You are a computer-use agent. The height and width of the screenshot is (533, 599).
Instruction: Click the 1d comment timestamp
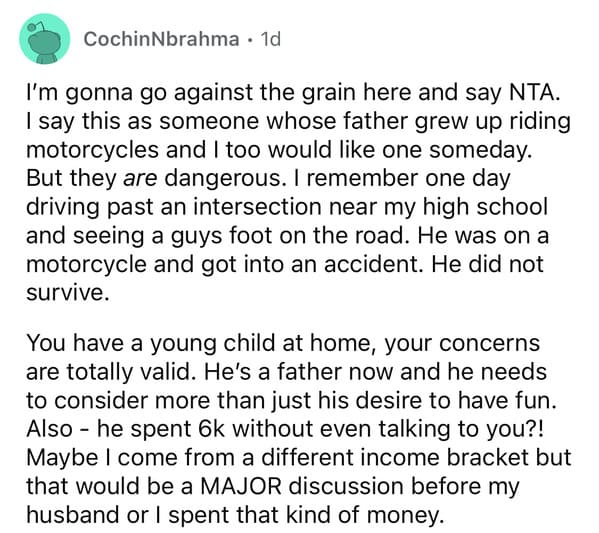point(270,39)
